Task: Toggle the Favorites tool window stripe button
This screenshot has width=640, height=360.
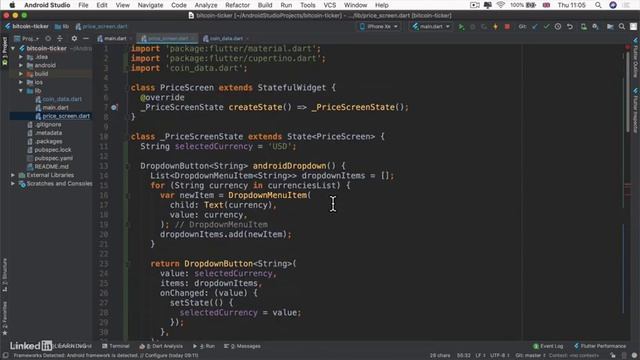Action: 4,318
